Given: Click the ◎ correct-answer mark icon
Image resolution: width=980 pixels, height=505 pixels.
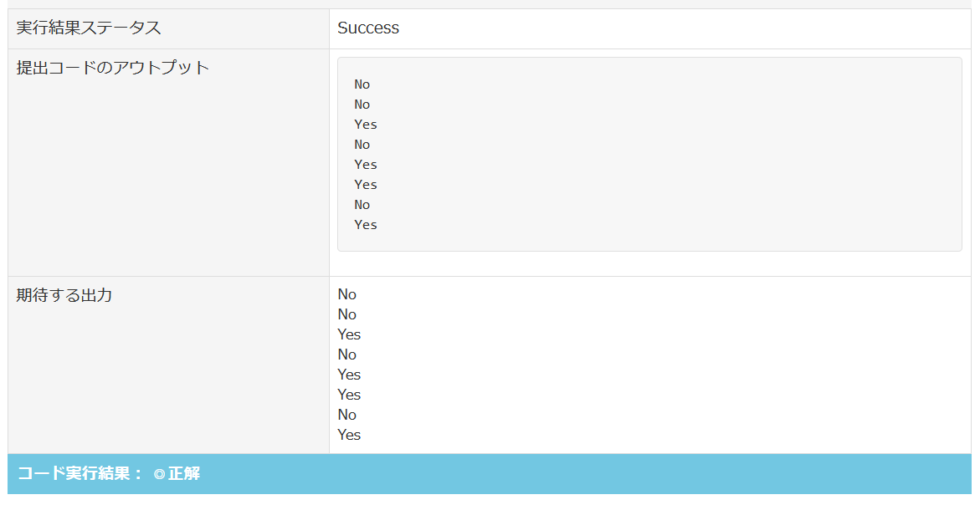Looking at the screenshot, I should (159, 474).
